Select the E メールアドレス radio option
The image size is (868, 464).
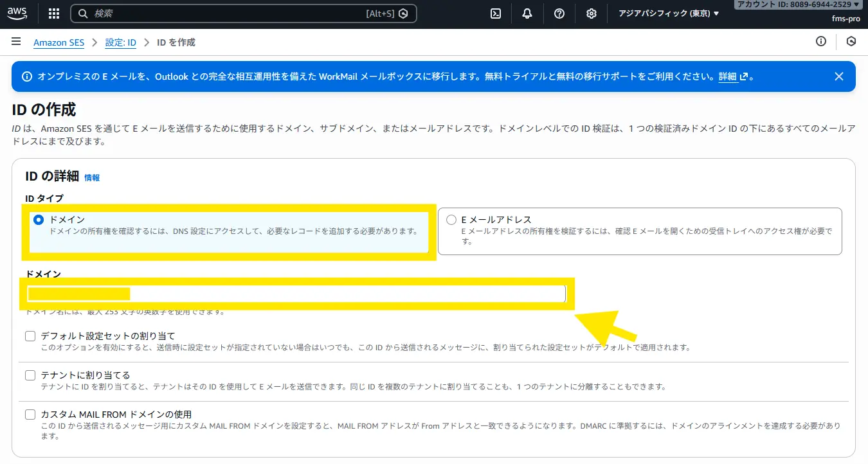[x=451, y=220]
